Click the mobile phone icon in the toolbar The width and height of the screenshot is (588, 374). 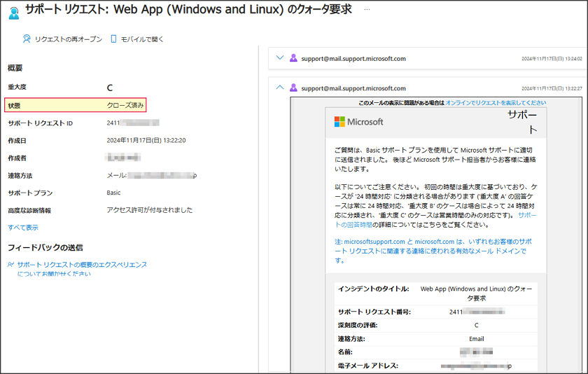tap(113, 39)
